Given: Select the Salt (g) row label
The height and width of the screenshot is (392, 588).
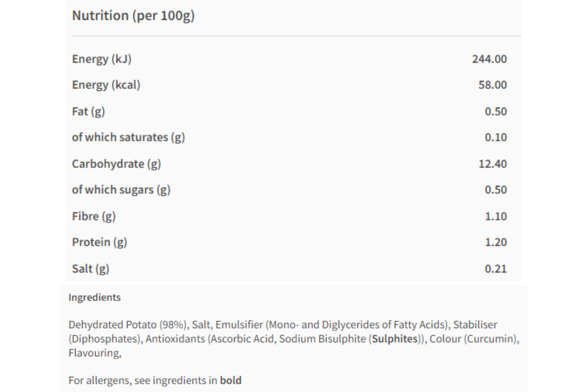Looking at the screenshot, I should point(90,268).
